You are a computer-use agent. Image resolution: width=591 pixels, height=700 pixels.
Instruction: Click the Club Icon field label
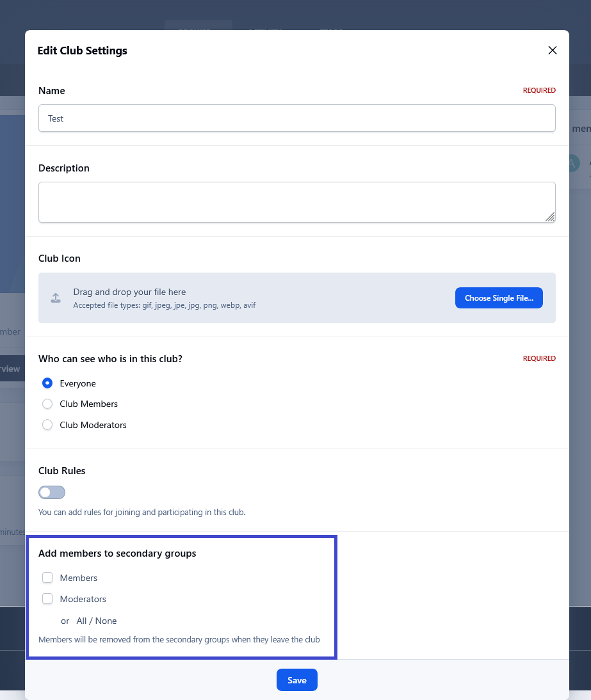(60, 259)
